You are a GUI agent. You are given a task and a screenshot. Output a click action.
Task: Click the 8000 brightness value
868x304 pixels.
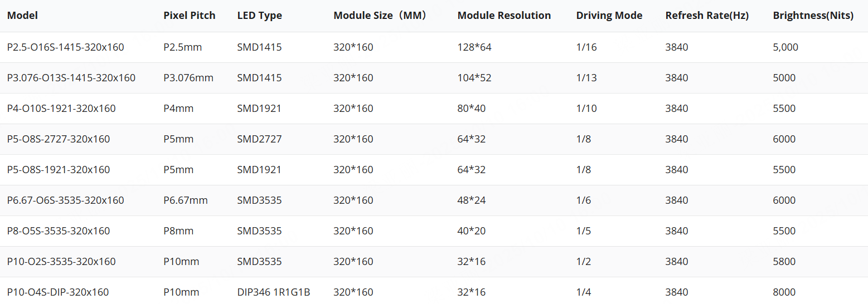(x=784, y=292)
